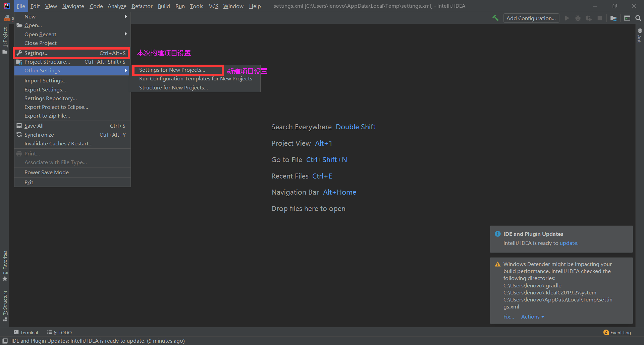This screenshot has width=644, height=345.
Task: Open the Analyze menu
Action: click(x=117, y=6)
